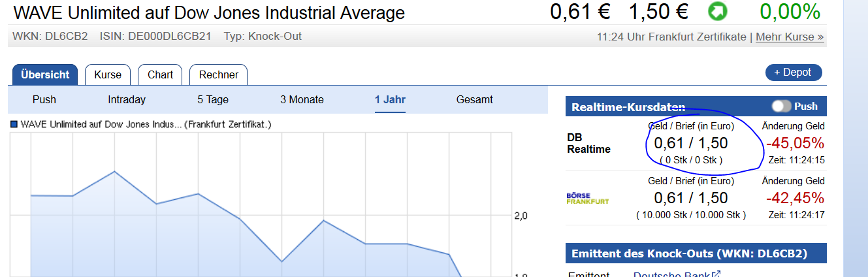The image size is (868, 277).
Task: Open the Mehr Kurse link
Action: click(790, 37)
